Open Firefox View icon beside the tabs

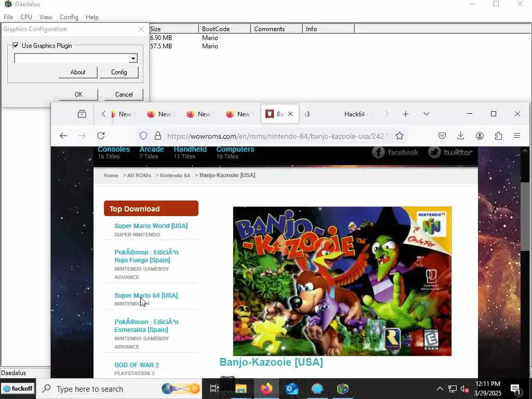[82, 114]
